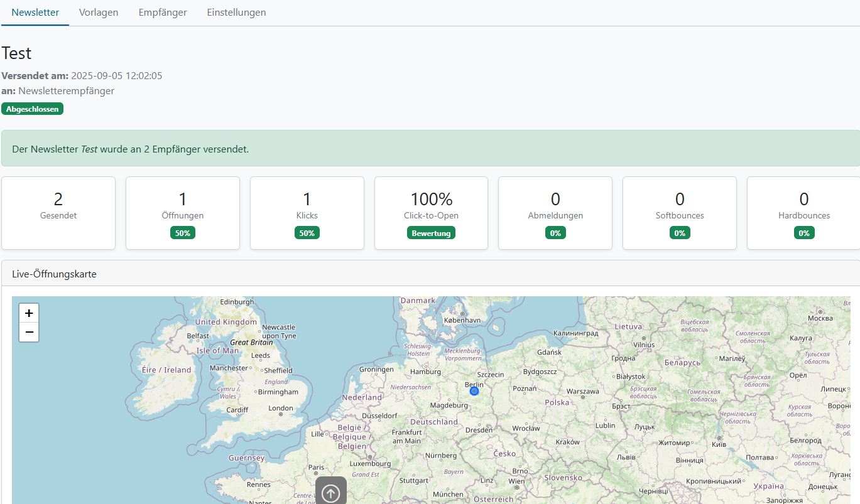Image resolution: width=860 pixels, height=504 pixels.
Task: Click the green Abgeschlossen status badge
Action: point(32,108)
